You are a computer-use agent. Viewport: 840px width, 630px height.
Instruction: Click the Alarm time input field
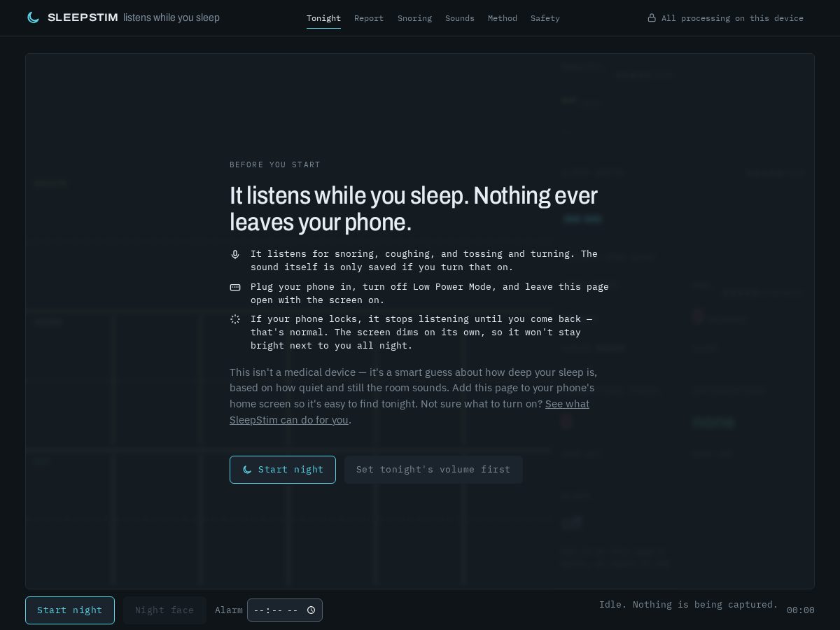[x=285, y=610]
